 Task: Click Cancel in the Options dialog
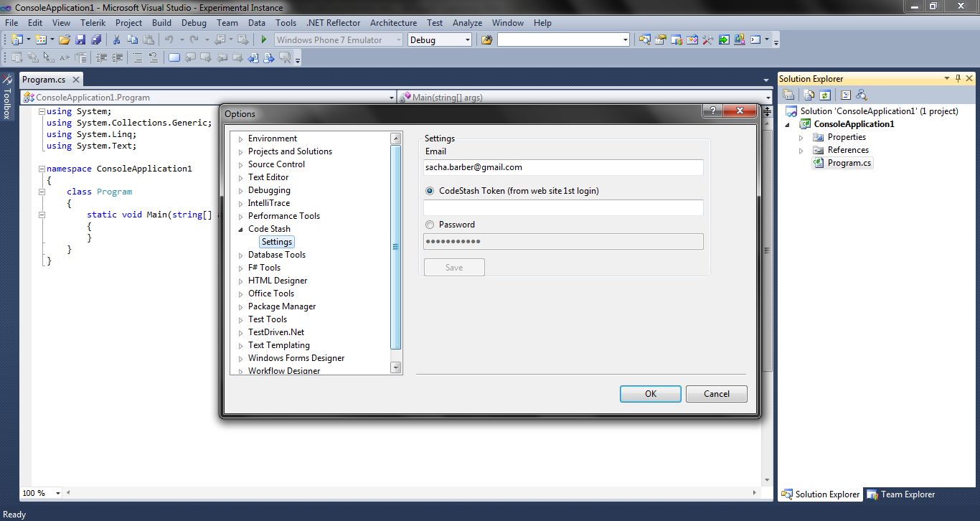click(x=717, y=394)
